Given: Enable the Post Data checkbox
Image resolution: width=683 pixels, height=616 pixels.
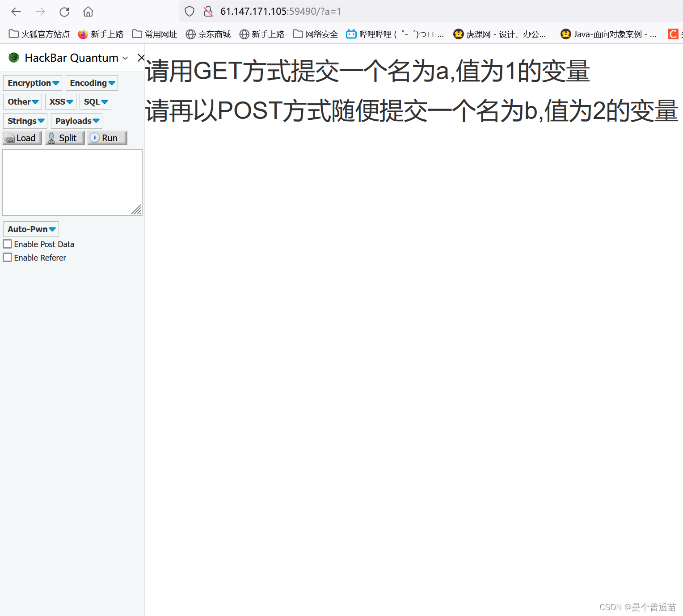Looking at the screenshot, I should (x=8, y=244).
